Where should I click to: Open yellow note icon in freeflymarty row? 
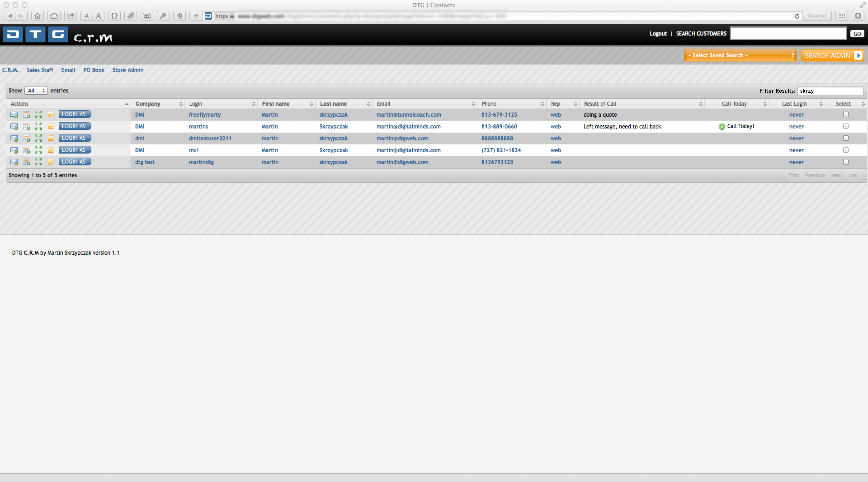(x=51, y=115)
